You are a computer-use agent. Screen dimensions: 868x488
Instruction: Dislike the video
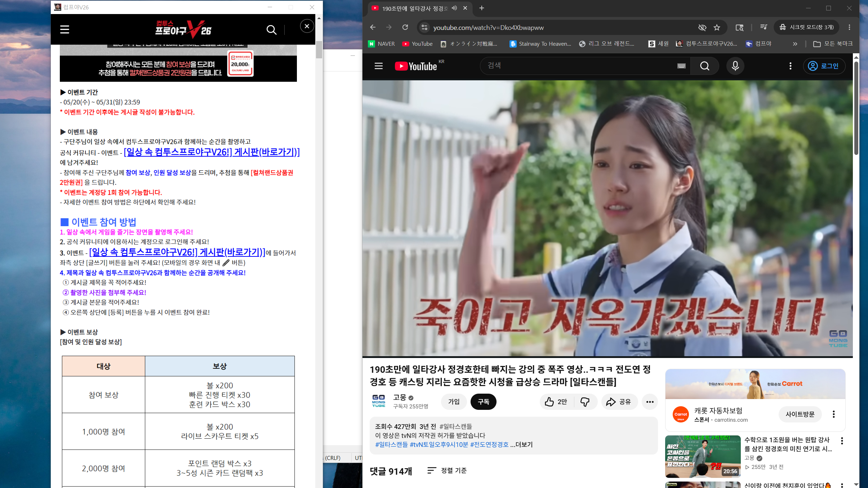click(585, 402)
